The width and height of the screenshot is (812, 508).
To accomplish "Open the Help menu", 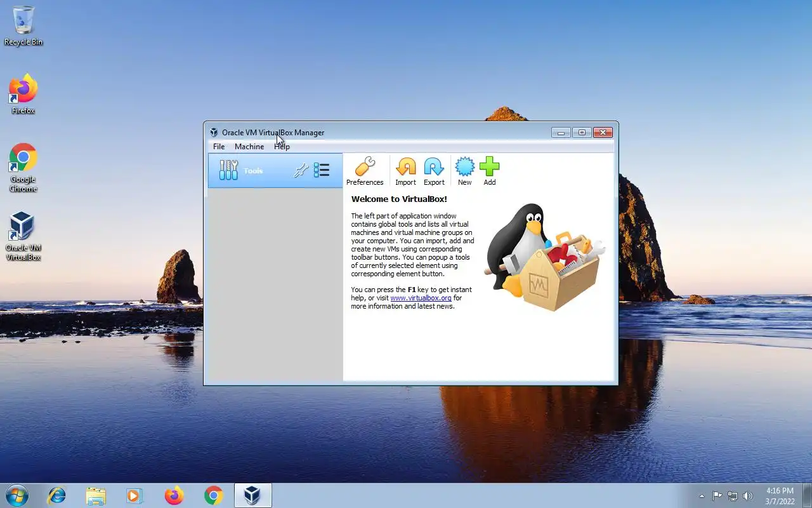I will [x=282, y=146].
